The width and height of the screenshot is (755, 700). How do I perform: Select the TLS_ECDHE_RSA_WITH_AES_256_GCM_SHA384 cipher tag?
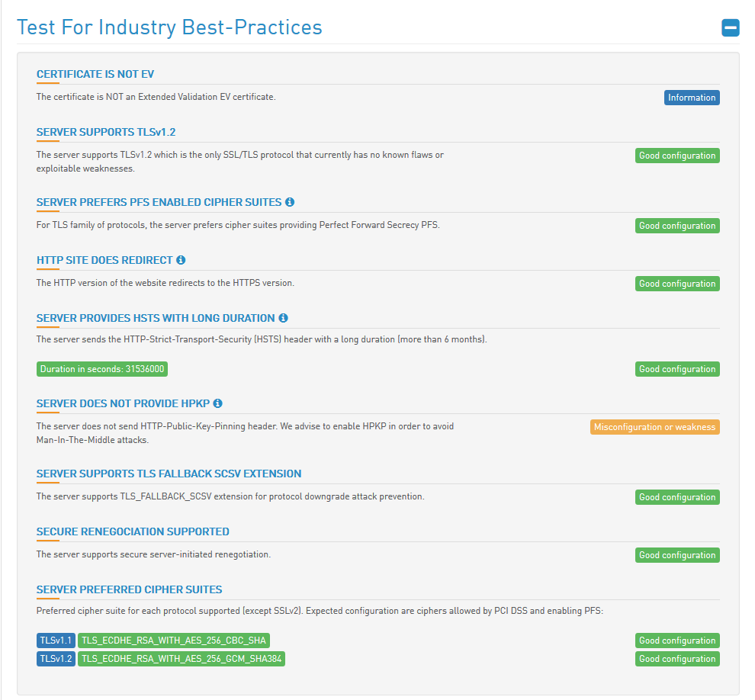click(182, 659)
